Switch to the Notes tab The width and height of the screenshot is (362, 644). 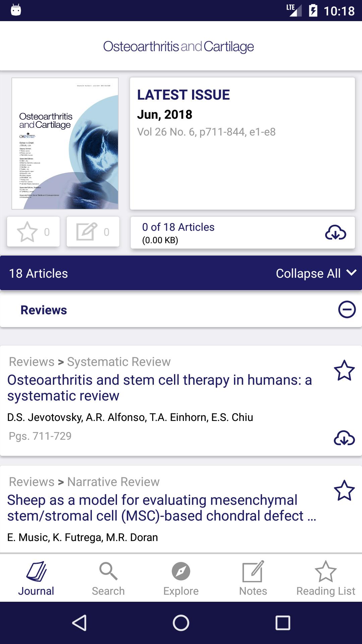coord(253,579)
